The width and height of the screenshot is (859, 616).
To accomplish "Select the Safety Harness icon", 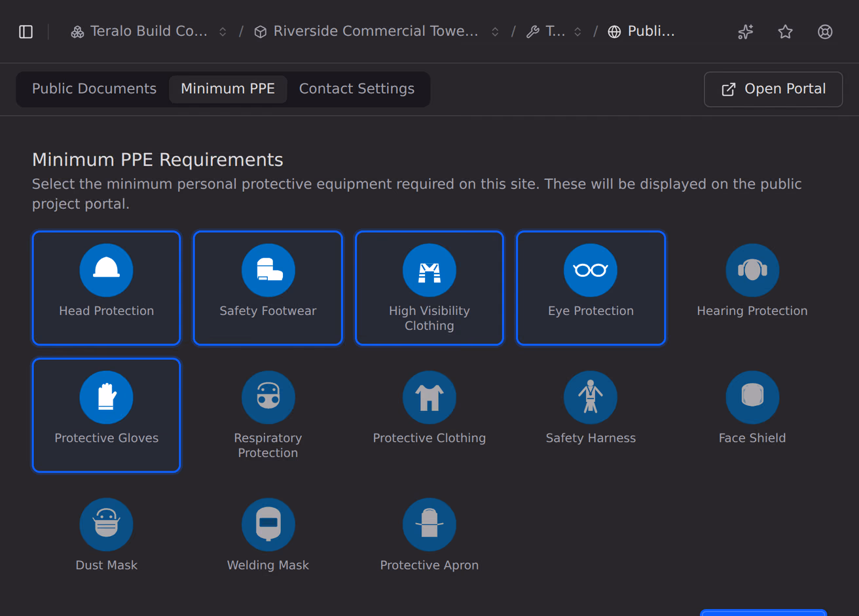I will (591, 397).
